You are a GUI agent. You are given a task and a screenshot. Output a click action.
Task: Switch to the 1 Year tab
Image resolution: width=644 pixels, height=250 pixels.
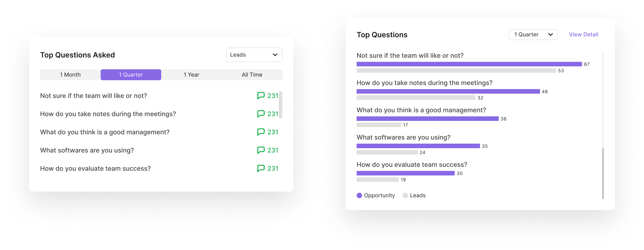click(x=191, y=75)
